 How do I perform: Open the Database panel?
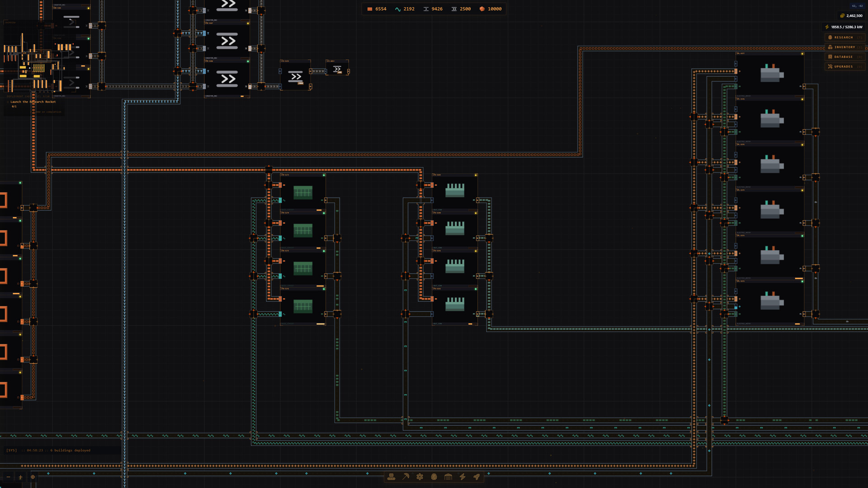pyautogui.click(x=844, y=57)
